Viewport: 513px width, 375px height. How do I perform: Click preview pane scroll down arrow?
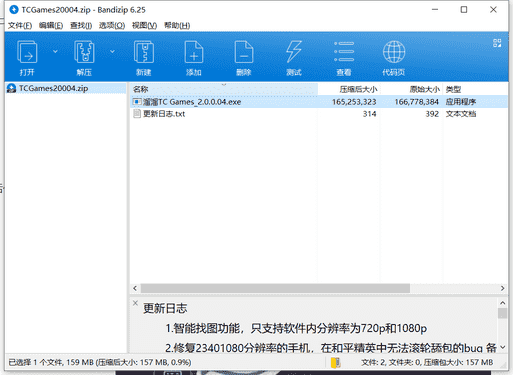click(502, 347)
